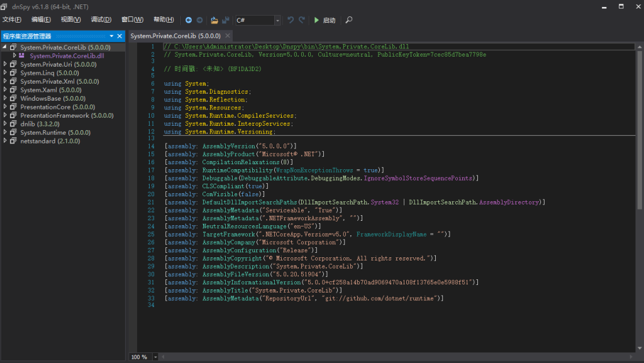Open the assembly explorer panel options arrow

111,36
